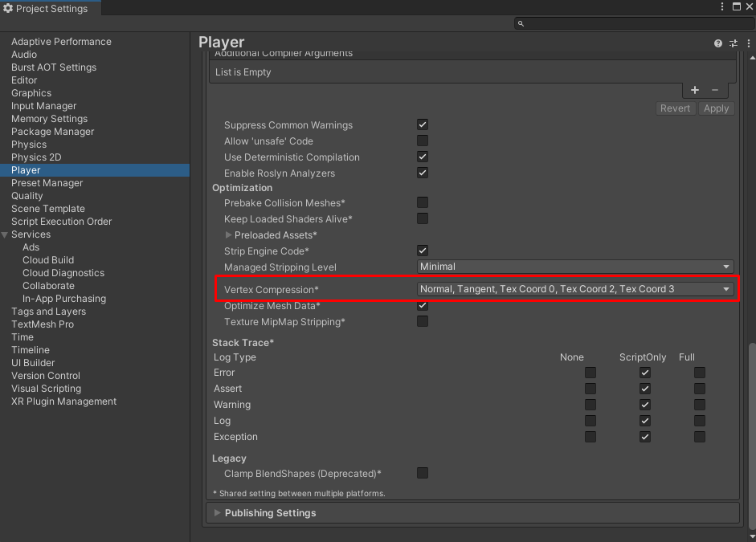Toggle ScriptOnly for Assert log type
Image resolution: width=756 pixels, height=542 pixels.
click(644, 389)
